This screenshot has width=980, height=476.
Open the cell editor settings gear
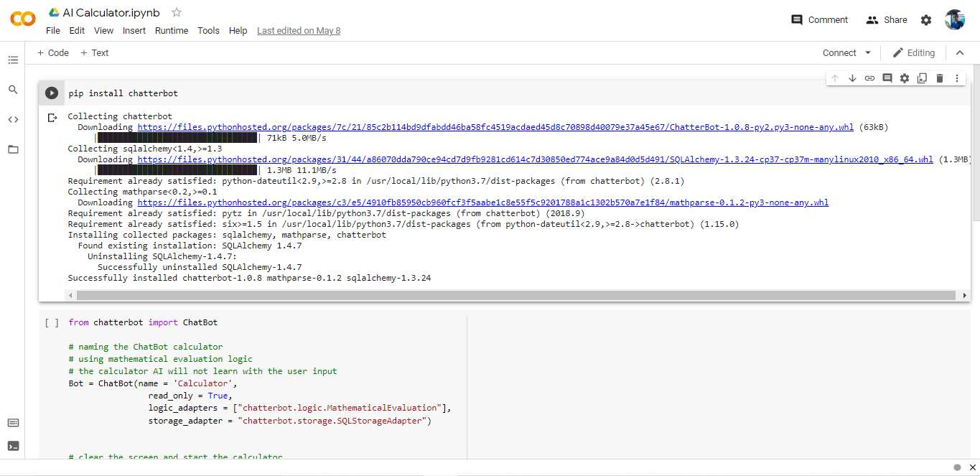pos(905,78)
